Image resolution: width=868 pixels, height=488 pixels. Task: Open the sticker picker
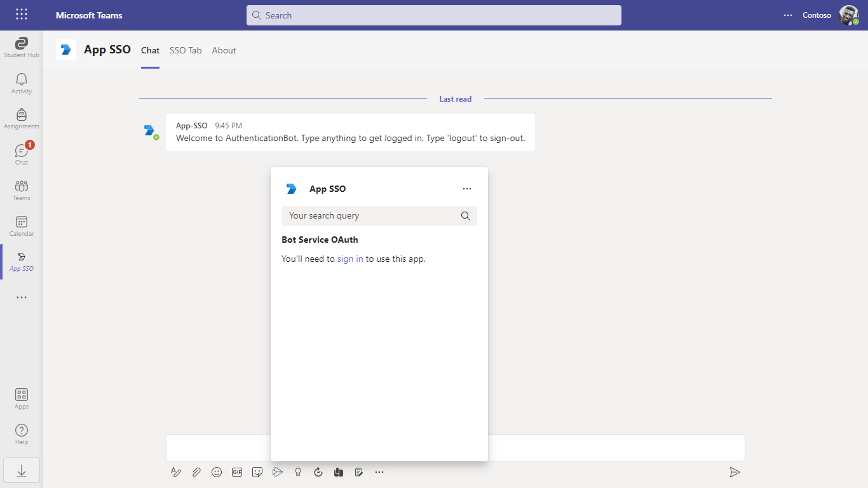[x=257, y=472]
